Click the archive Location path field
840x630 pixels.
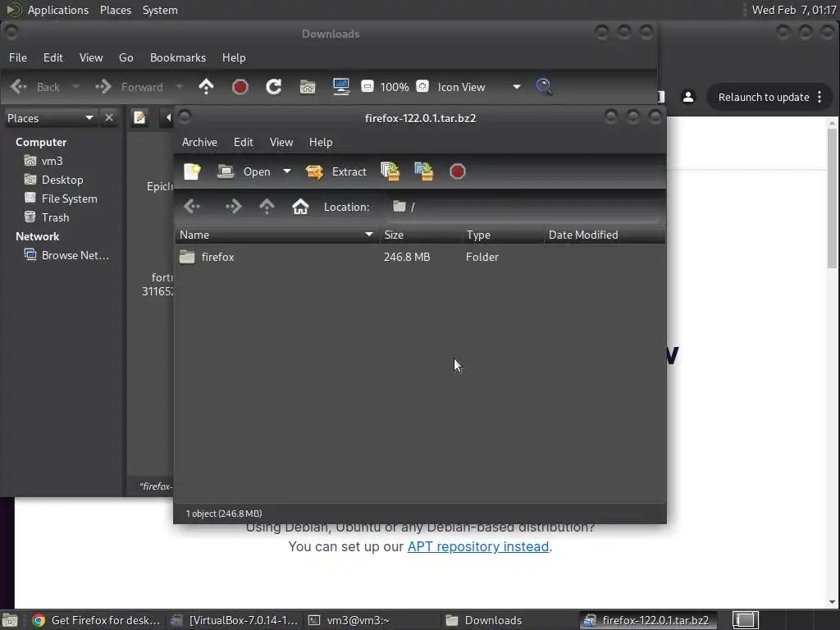pos(523,207)
